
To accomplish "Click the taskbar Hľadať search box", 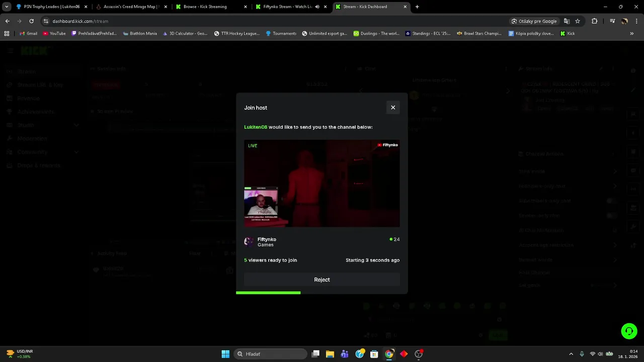I will (x=271, y=354).
